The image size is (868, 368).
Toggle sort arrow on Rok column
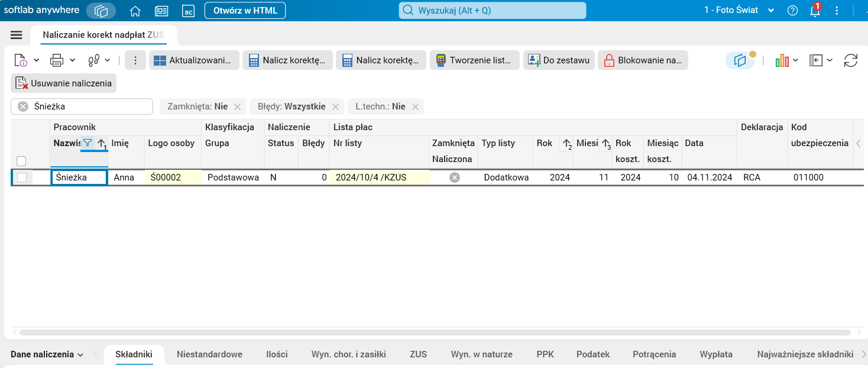click(x=566, y=143)
